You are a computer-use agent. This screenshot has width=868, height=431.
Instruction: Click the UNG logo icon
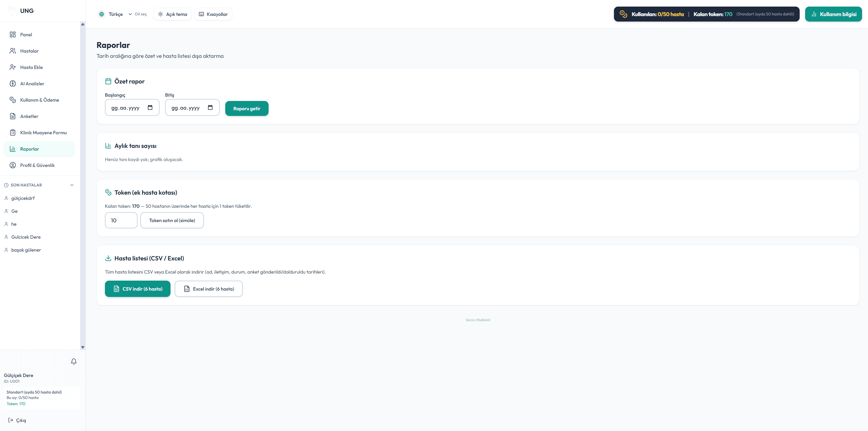pos(12,10)
